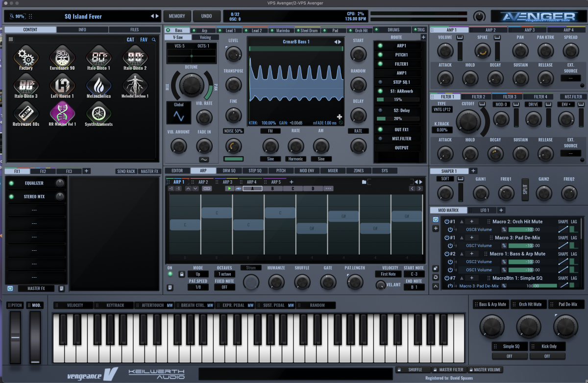Add a new mod matrix slot with plus icon
The width and height of the screenshot is (588, 383).
click(x=436, y=228)
